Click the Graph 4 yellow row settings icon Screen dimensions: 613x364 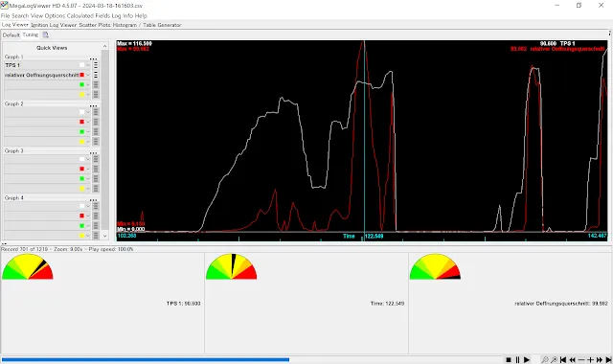(96, 236)
